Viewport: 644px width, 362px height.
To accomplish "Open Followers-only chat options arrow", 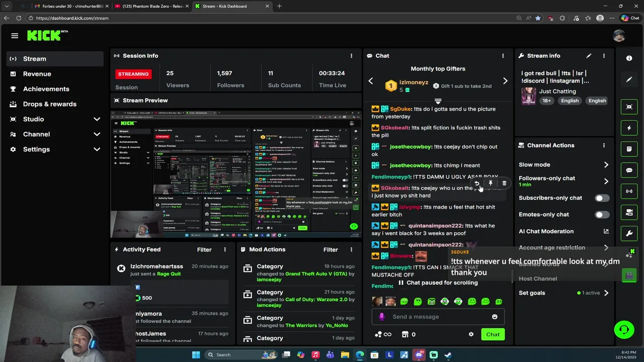I will coord(606,181).
